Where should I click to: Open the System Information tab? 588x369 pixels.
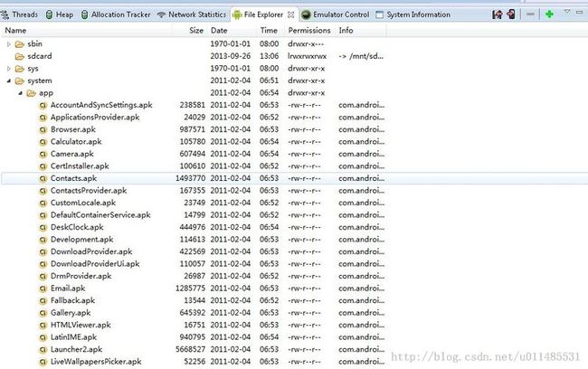point(413,14)
